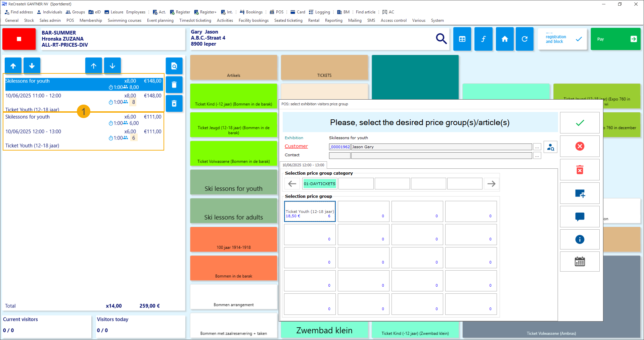The width and height of the screenshot is (644, 340).
Task: Select Ticket Youth (12-18 jaar) price group tile
Action: pyautogui.click(x=310, y=212)
